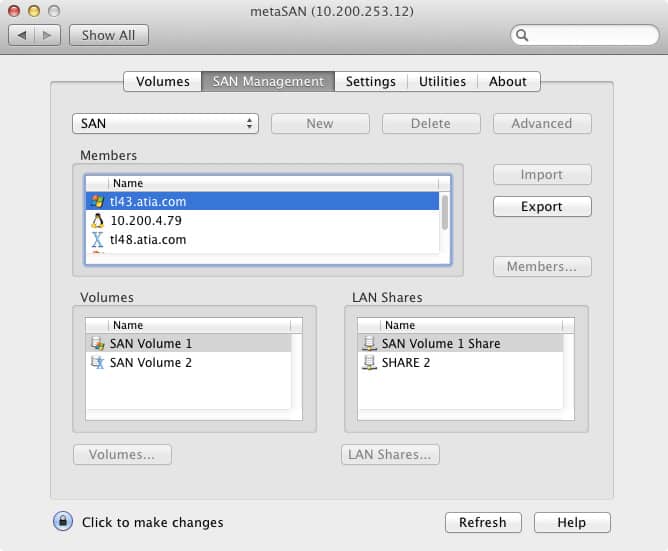Image resolution: width=668 pixels, height=551 pixels.
Task: Click the Windows icon beside tl43.atia.com
Action: pos(98,202)
